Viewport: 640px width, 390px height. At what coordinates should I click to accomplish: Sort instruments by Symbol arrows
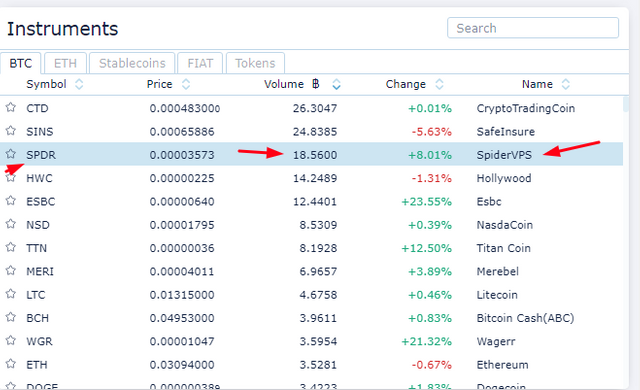79,84
